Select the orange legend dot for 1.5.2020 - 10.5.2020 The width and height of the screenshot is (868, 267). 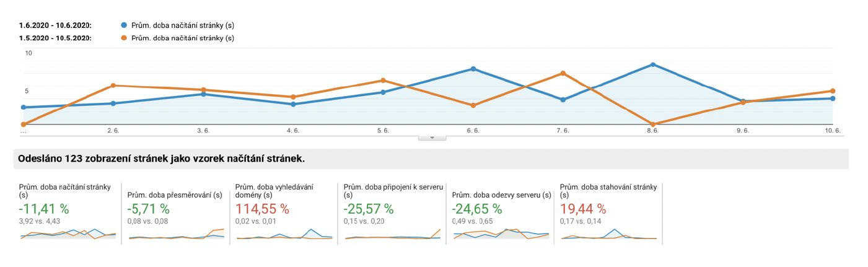pos(124,38)
